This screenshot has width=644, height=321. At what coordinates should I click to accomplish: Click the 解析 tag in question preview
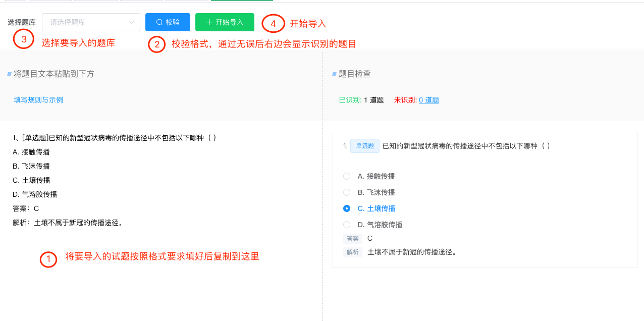[352, 252]
